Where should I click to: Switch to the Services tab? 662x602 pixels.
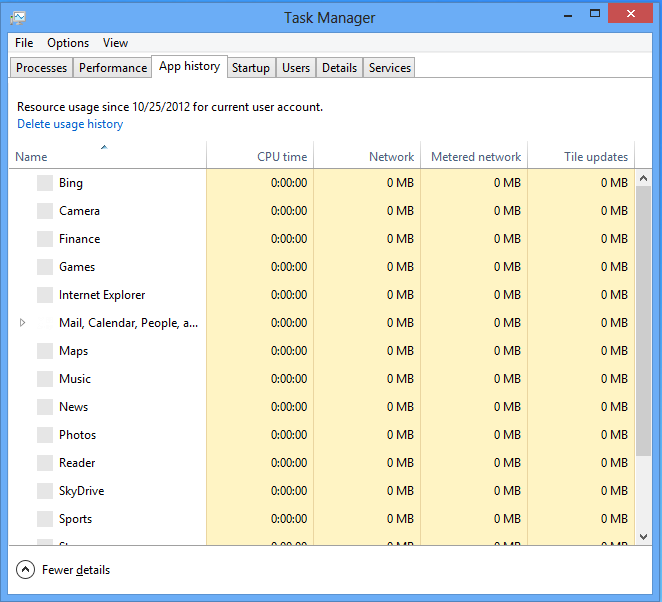coord(390,68)
